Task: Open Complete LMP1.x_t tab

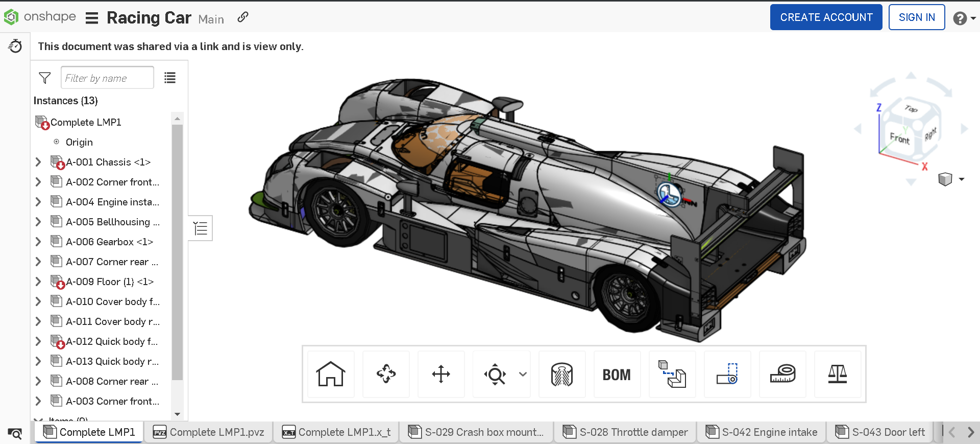Action: 337,432
